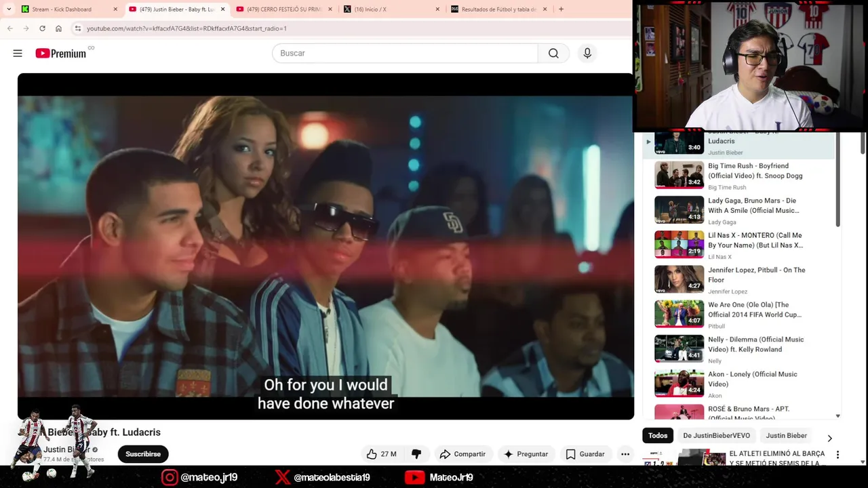Click the Big Time Rush channel name
This screenshot has height=488, width=868.
tap(727, 188)
